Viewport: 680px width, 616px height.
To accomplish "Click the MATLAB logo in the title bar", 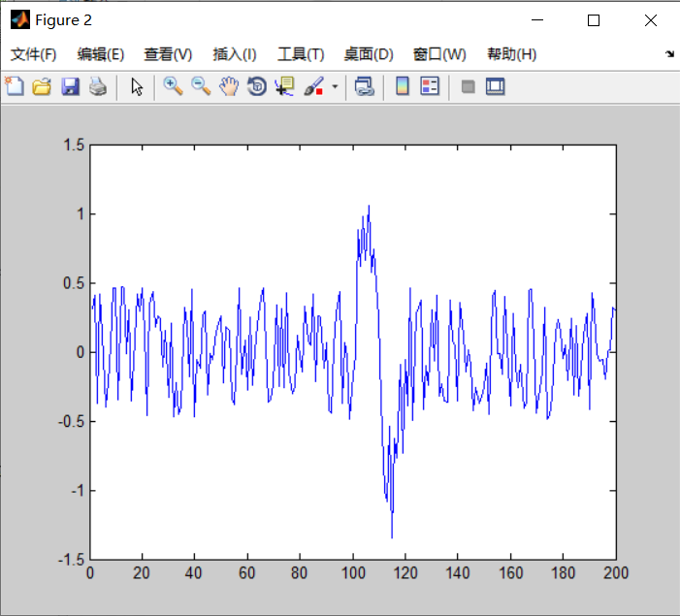I will coord(20,20).
